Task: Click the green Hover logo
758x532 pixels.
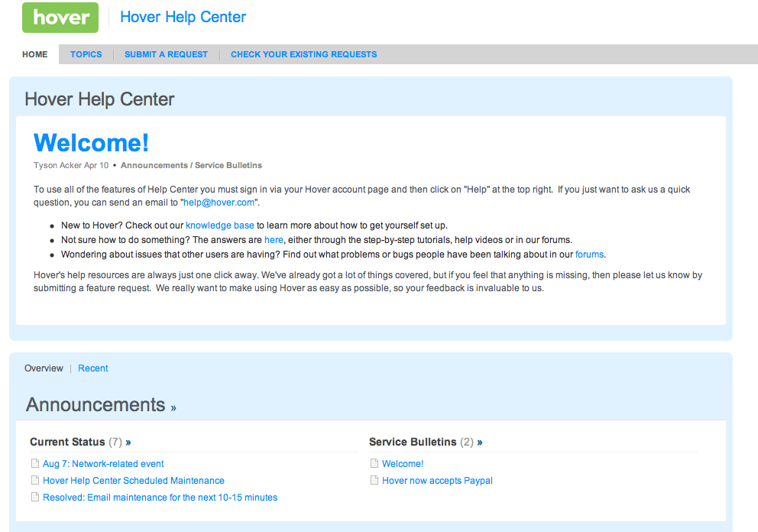Action: click(60, 18)
